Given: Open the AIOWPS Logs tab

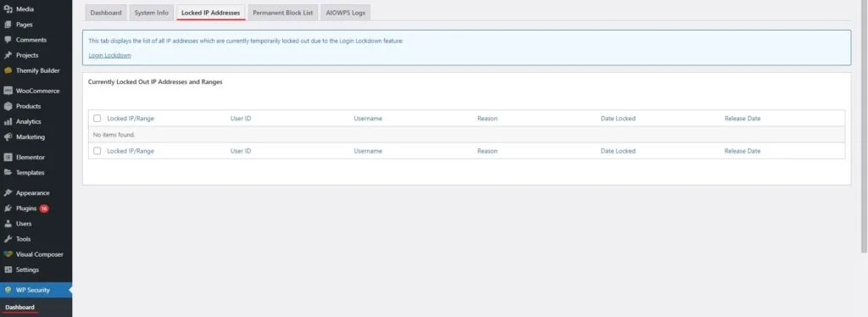Looking at the screenshot, I should point(346,13).
